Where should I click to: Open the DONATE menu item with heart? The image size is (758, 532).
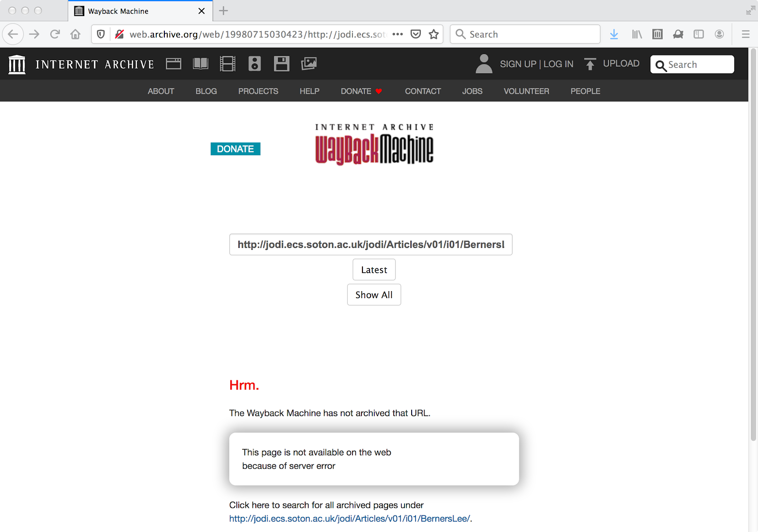(x=361, y=91)
